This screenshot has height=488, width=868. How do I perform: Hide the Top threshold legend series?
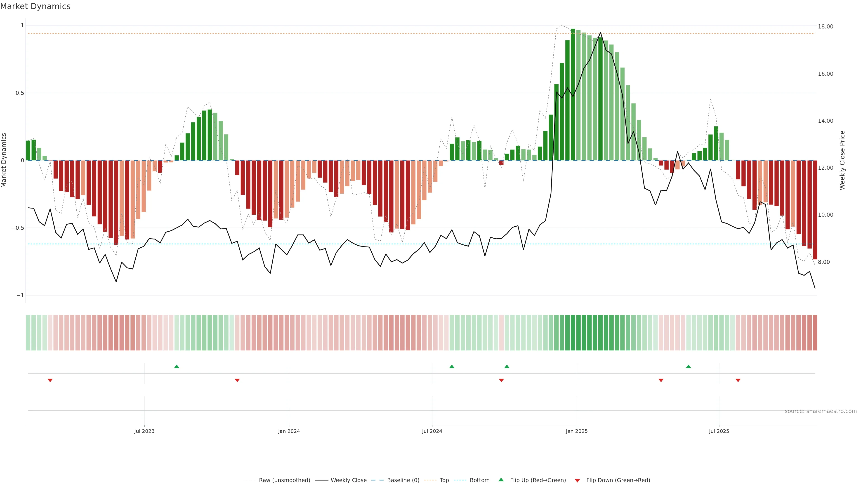pos(444,480)
